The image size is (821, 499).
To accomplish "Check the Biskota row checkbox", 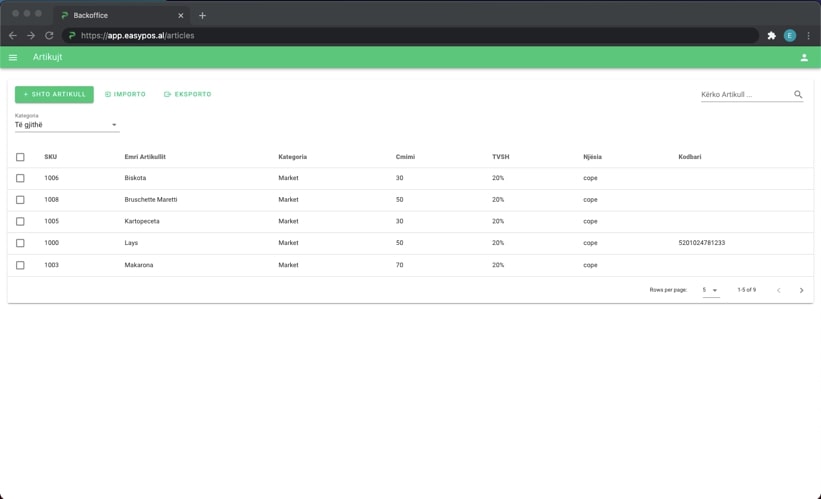I will [x=20, y=178].
